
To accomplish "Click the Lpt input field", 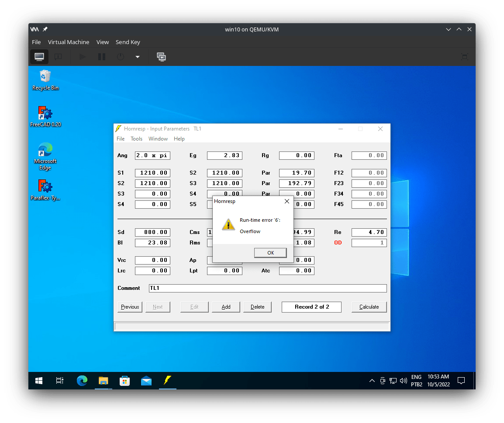I will pyautogui.click(x=224, y=271).
